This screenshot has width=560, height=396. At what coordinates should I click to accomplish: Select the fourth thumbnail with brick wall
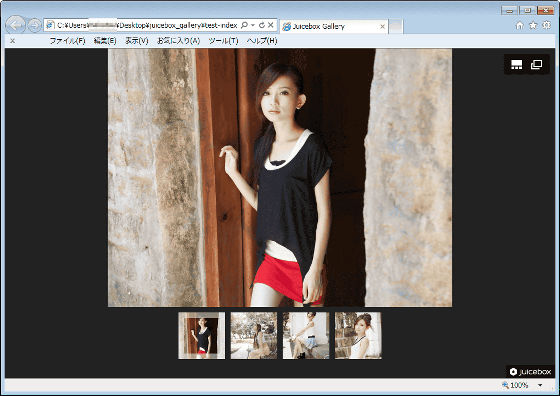[358, 335]
